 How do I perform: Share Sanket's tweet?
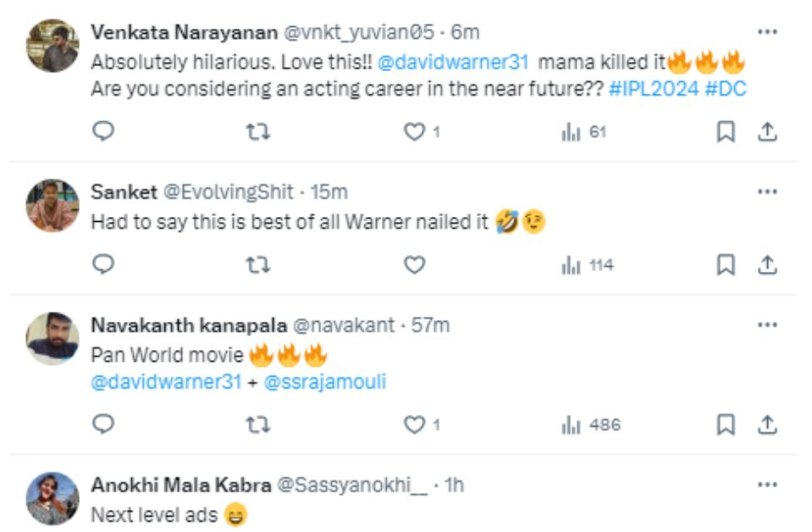tap(767, 265)
